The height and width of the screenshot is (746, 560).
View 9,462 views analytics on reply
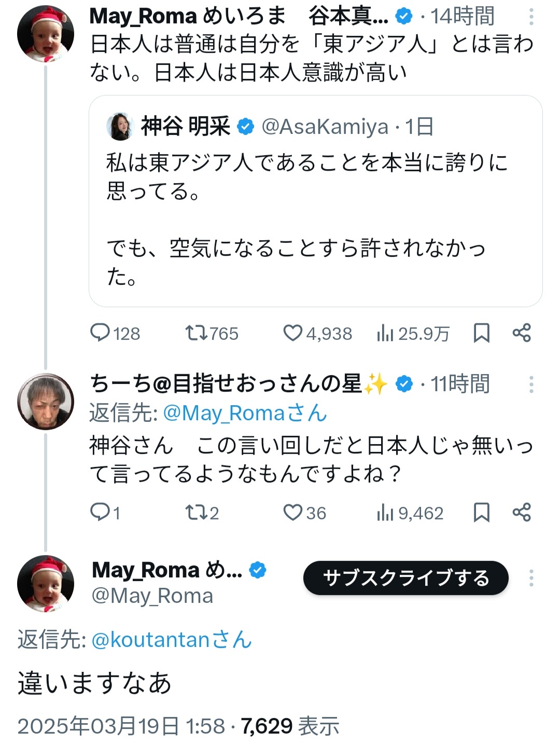(385, 513)
